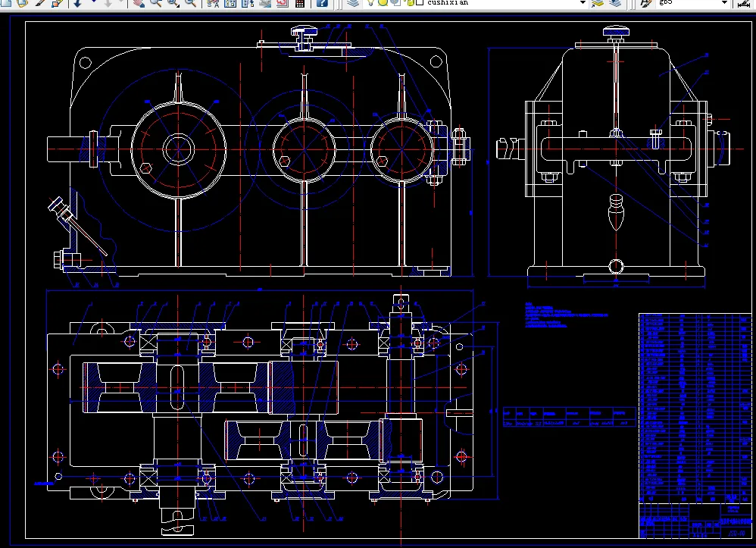Choose the Zoom Window tool
Viewport: 756px width, 548px height.
(x=173, y=3)
